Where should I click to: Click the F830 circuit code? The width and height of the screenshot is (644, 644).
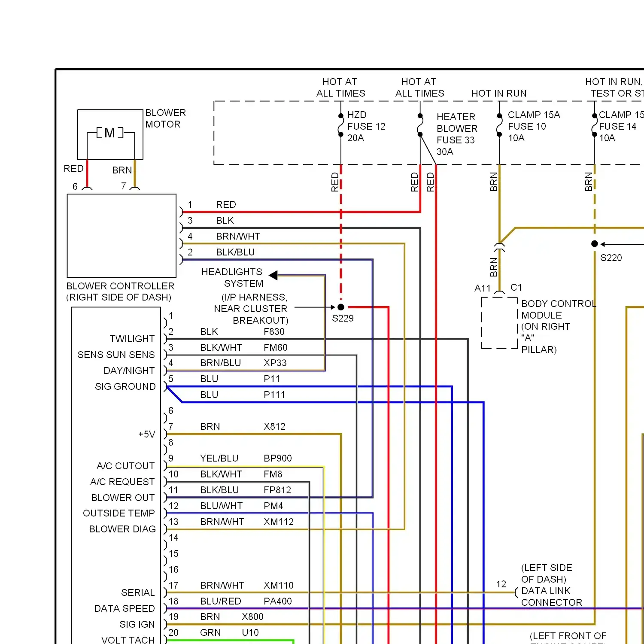274,331
